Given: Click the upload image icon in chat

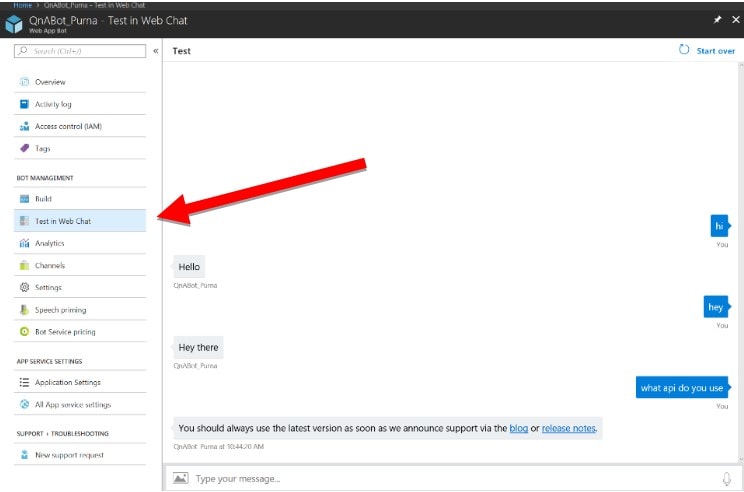Looking at the screenshot, I should click(x=180, y=478).
